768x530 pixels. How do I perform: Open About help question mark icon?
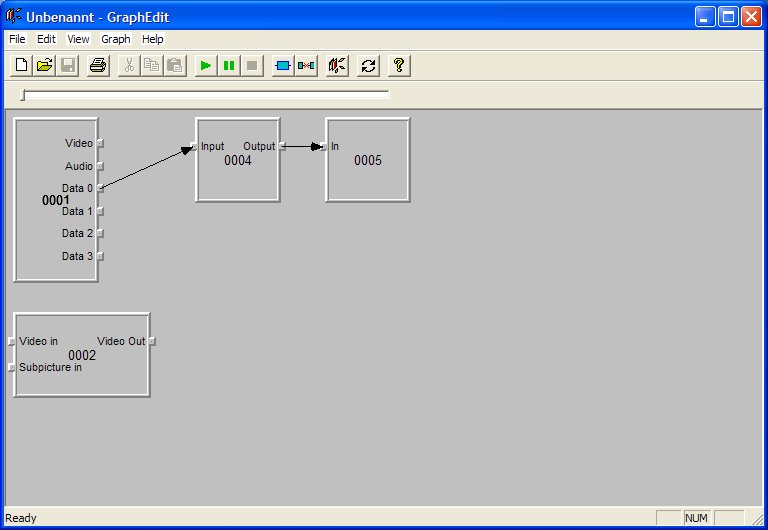[x=399, y=65]
